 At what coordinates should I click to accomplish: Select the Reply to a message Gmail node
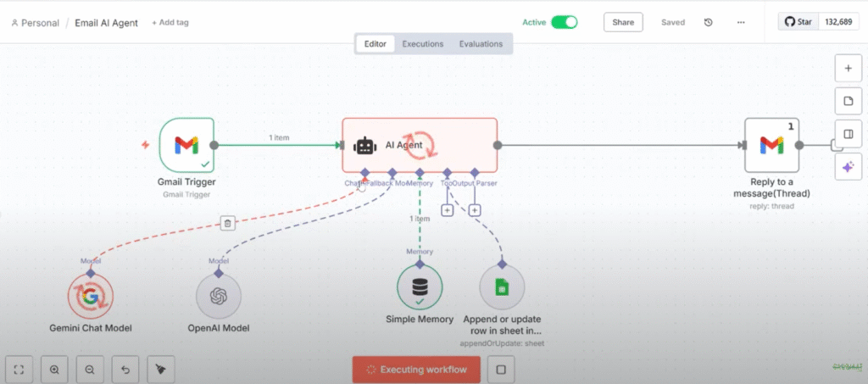pos(771,145)
